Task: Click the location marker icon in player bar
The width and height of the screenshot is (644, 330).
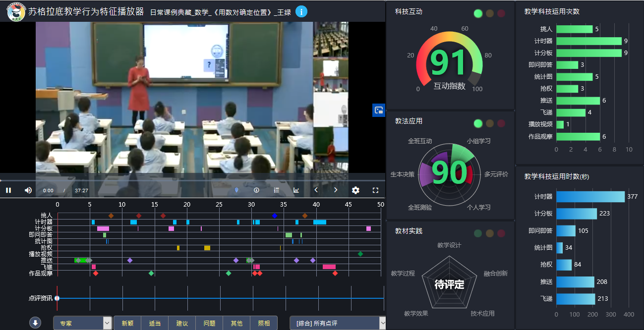Action: pos(236,190)
